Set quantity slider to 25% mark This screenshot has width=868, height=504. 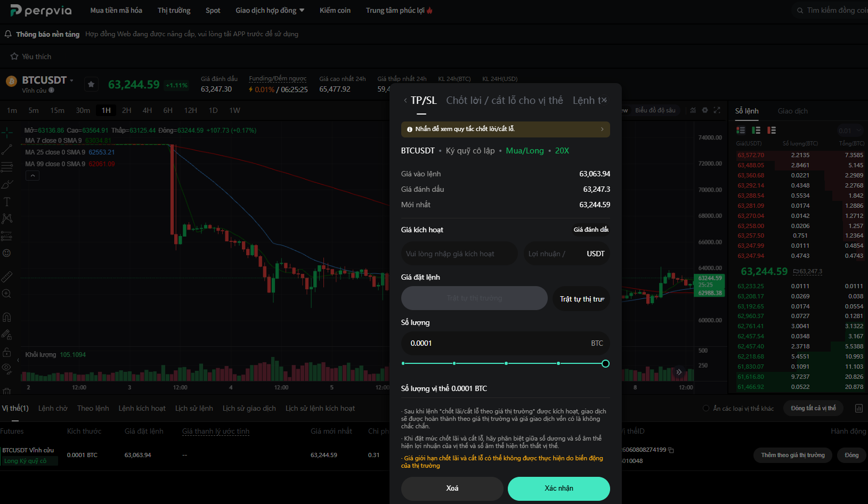pos(454,363)
